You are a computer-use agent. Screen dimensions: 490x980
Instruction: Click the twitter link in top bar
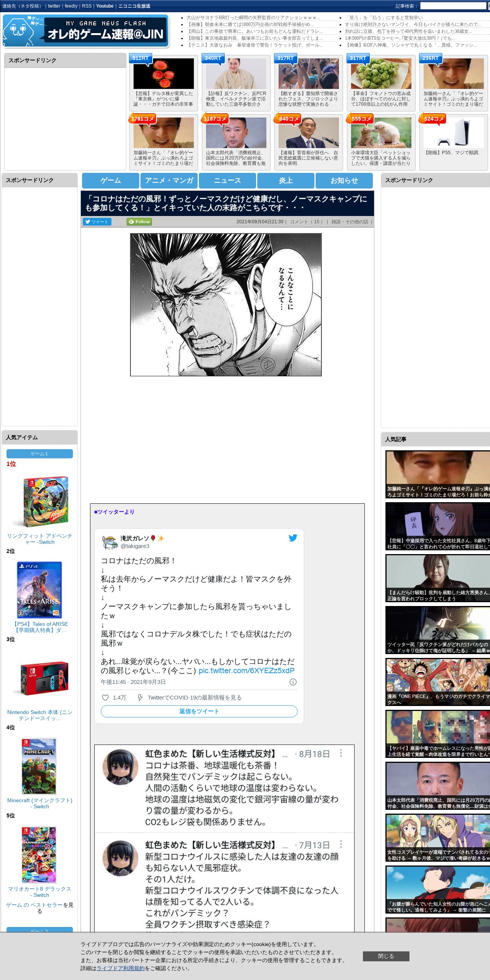(x=54, y=6)
